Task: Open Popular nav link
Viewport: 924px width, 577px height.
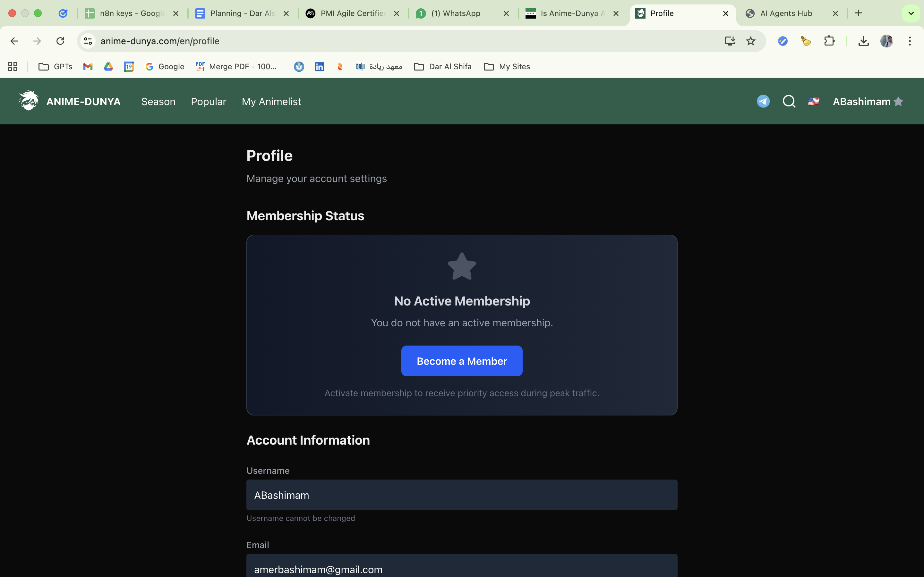Action: coord(209,102)
